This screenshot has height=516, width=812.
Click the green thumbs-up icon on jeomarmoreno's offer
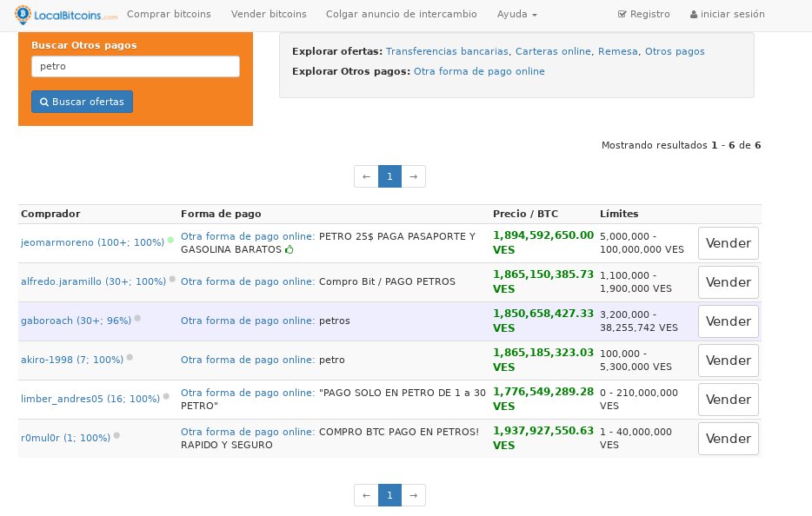tap(290, 249)
